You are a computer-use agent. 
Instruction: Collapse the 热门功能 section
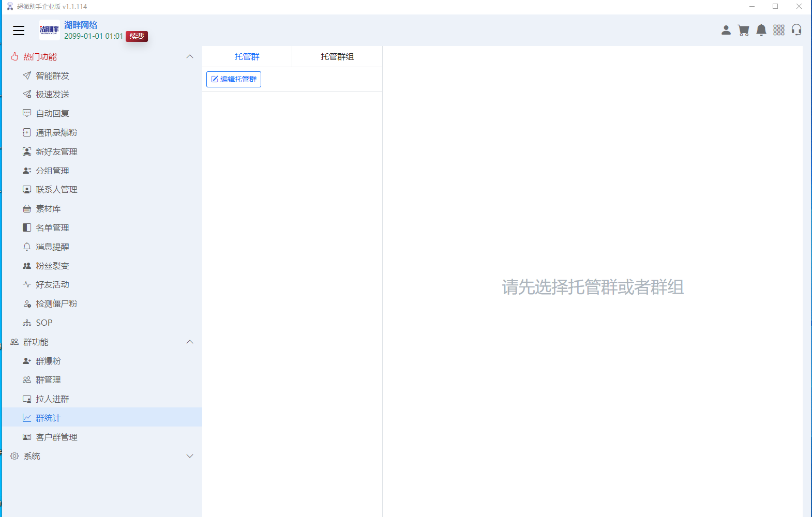point(190,56)
